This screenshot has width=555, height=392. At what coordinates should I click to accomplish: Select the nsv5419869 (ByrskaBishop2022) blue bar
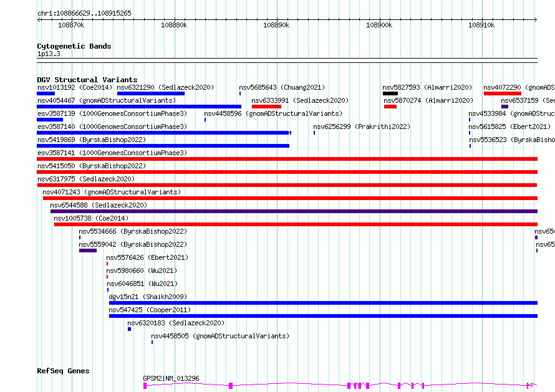tap(163, 146)
